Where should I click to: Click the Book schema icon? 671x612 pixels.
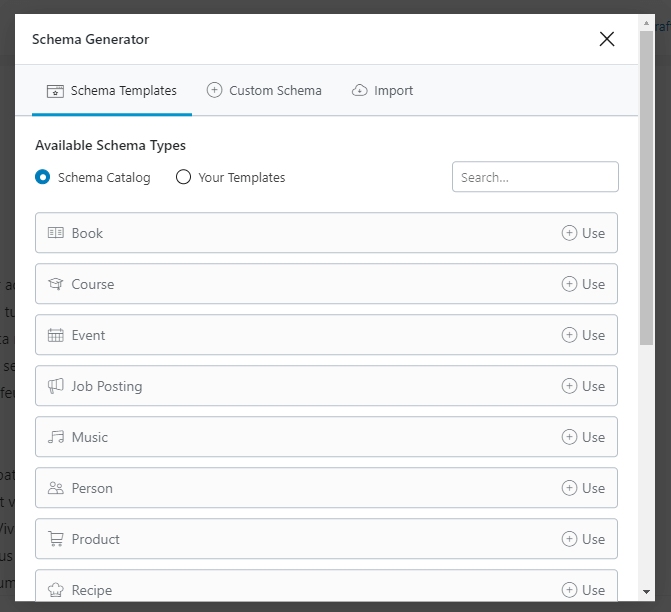tap(56, 233)
